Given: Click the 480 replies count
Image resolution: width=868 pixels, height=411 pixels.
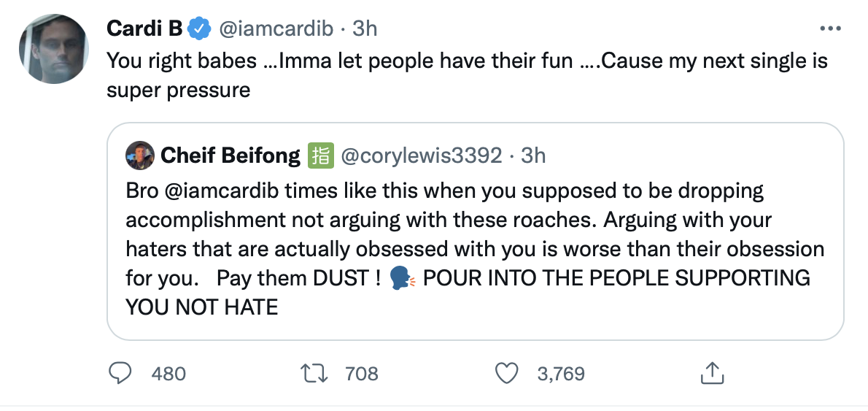Looking at the screenshot, I should (x=169, y=374).
